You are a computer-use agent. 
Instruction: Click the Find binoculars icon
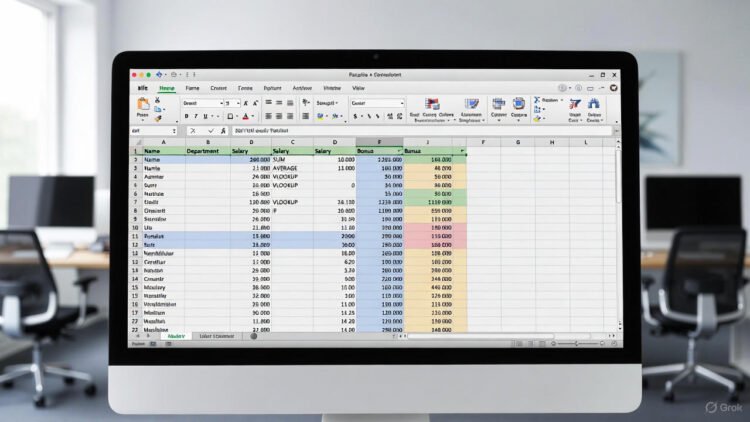594,104
